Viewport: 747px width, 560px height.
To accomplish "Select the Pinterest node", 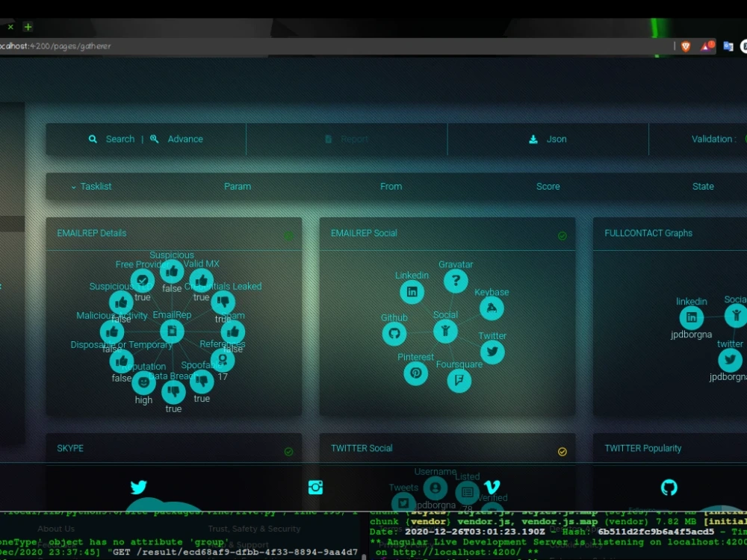I will (x=416, y=373).
